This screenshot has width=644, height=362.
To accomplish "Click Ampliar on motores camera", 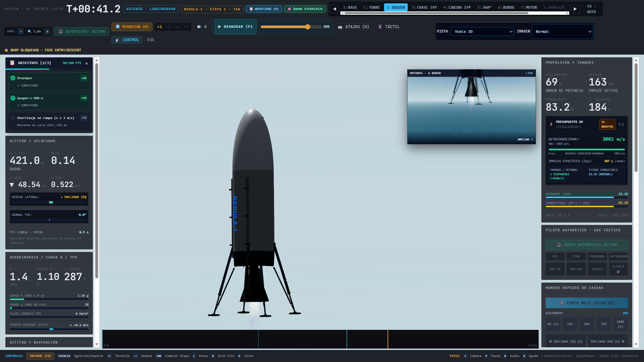I will tap(525, 139).
